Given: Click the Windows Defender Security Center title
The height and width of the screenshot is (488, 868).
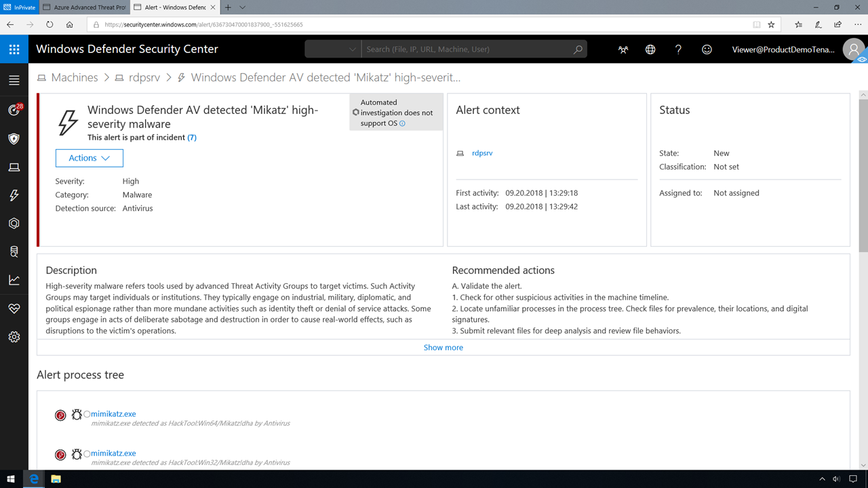Looking at the screenshot, I should pyautogui.click(x=127, y=49).
